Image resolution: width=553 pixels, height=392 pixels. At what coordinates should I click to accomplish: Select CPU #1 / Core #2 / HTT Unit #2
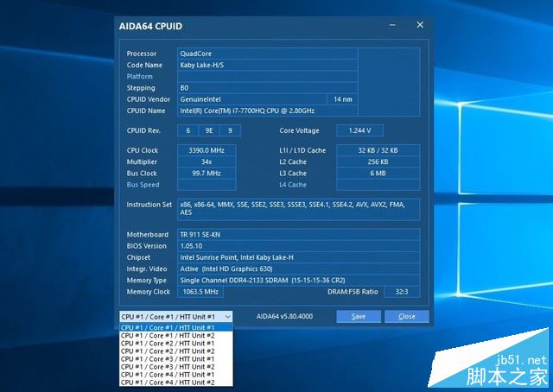(176, 351)
